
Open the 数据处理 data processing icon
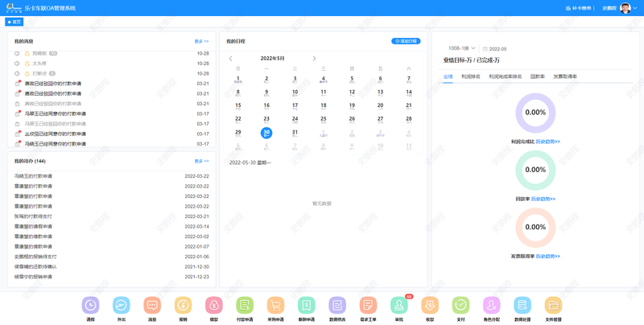tap(522, 306)
